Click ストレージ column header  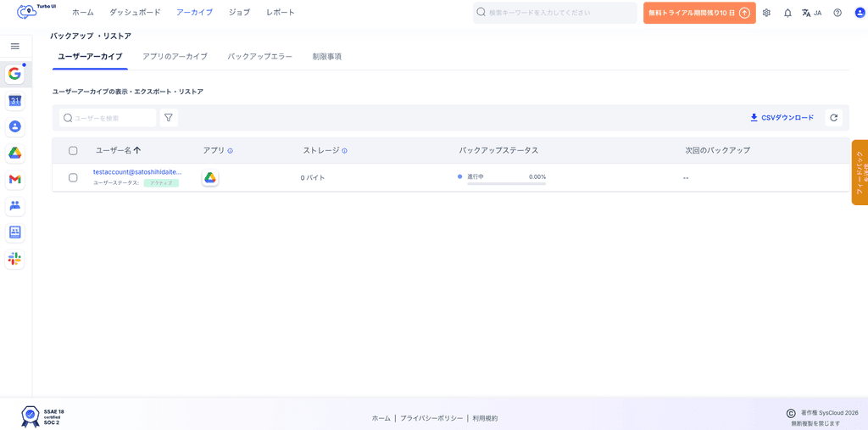[x=321, y=150]
